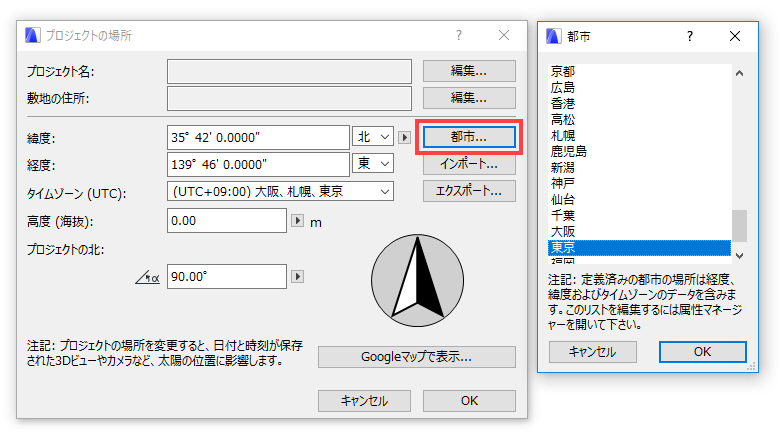The height and width of the screenshot is (436, 784).
Task: Click キャンセル in the 都市 dialog
Action: 592,352
